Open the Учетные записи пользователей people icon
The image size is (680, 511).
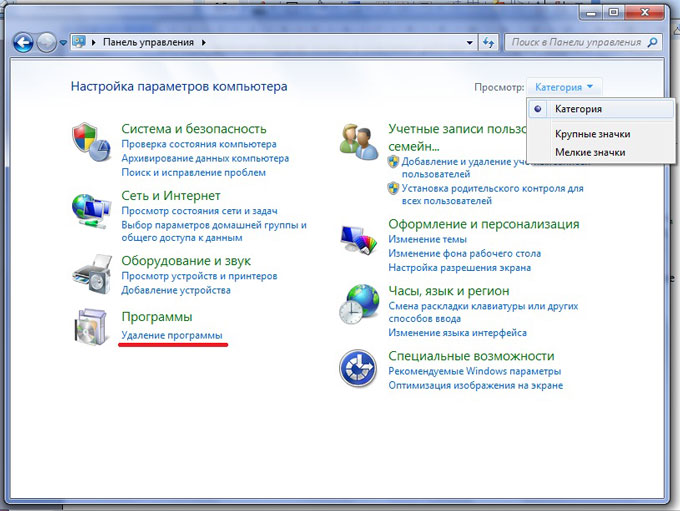click(359, 142)
